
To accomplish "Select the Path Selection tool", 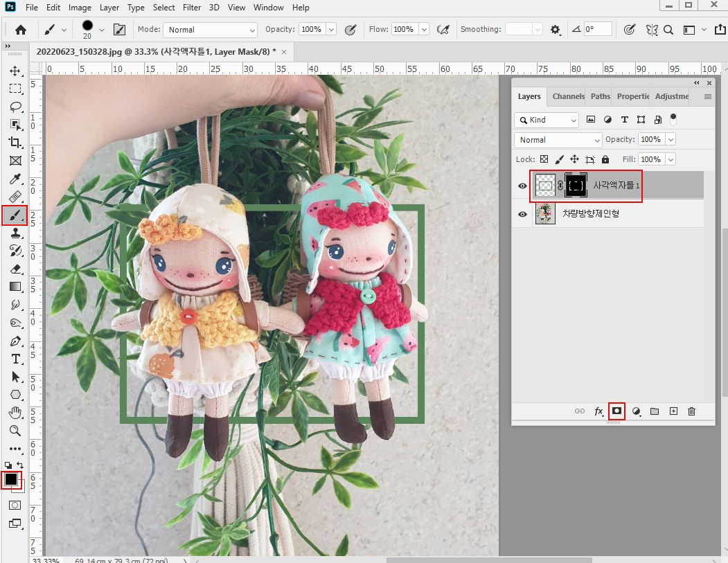I will pos(15,377).
